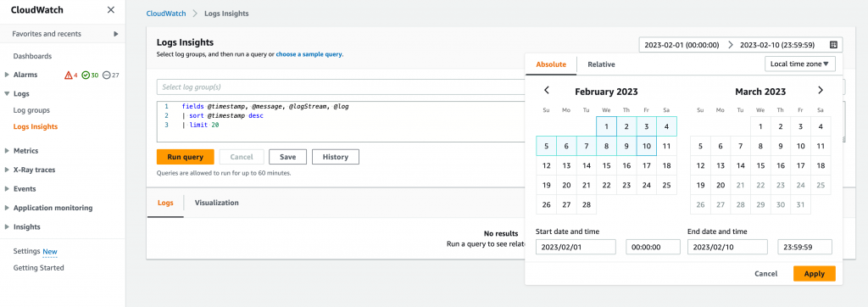The image size is (868, 307).
Task: Open Getting Started page
Action: point(39,268)
